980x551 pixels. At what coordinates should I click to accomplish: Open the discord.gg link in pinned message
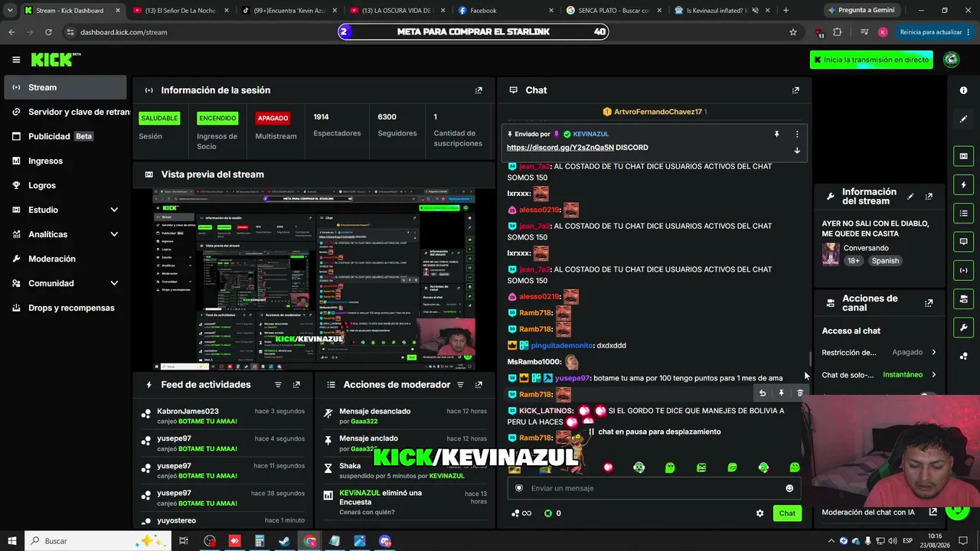click(560, 148)
